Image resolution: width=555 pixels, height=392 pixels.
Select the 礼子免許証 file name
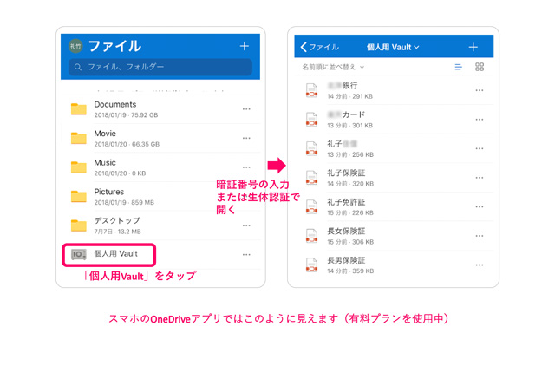click(346, 202)
